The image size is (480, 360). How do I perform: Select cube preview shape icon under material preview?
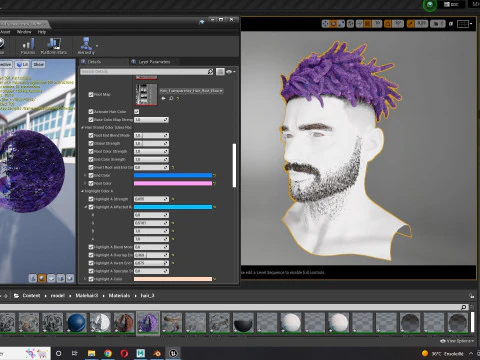tap(60, 278)
